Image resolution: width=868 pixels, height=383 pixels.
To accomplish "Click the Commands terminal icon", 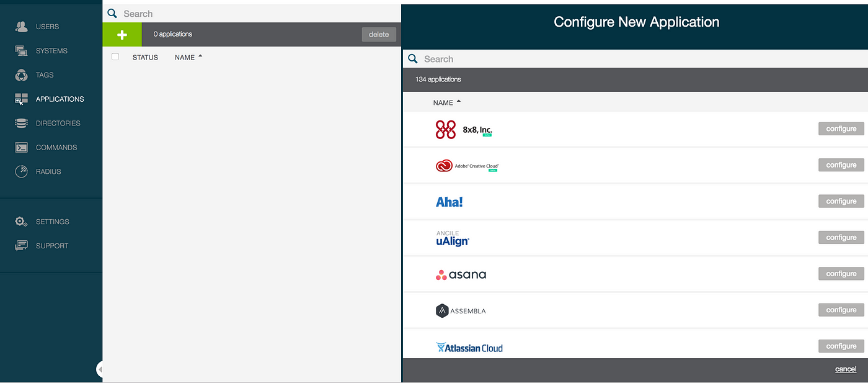I will [22, 148].
